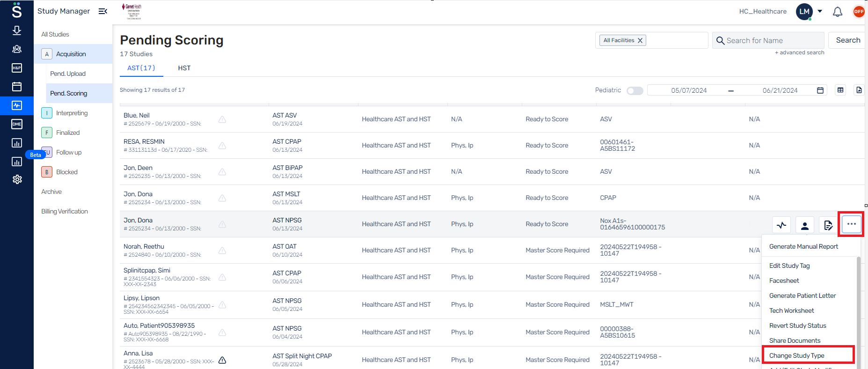Viewport: 868px width, 369px height.
Task: Open the facilities filter dropdown field
Action: point(651,40)
